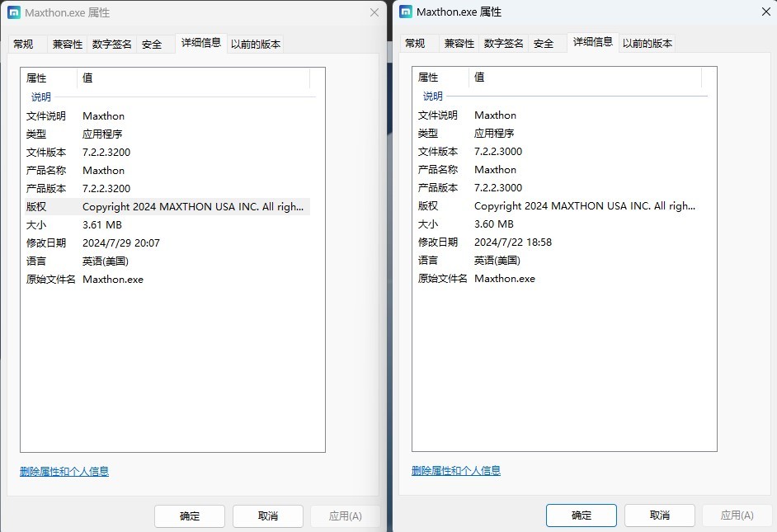
Task: Open 兼容性 tab in right window
Action: (459, 44)
